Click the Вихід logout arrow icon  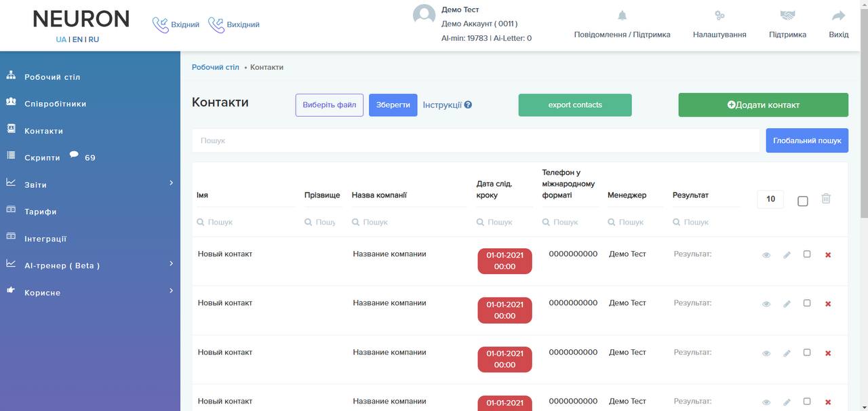click(838, 16)
